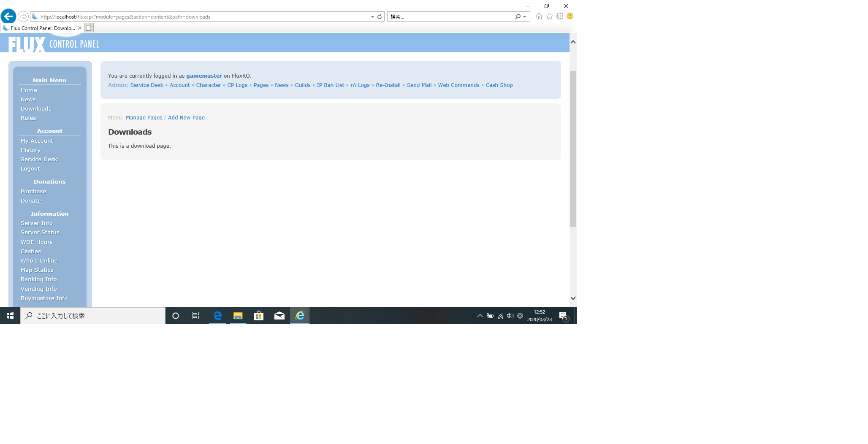Open a new tab button
The width and height of the screenshot is (868, 444).
pyautogui.click(x=89, y=28)
